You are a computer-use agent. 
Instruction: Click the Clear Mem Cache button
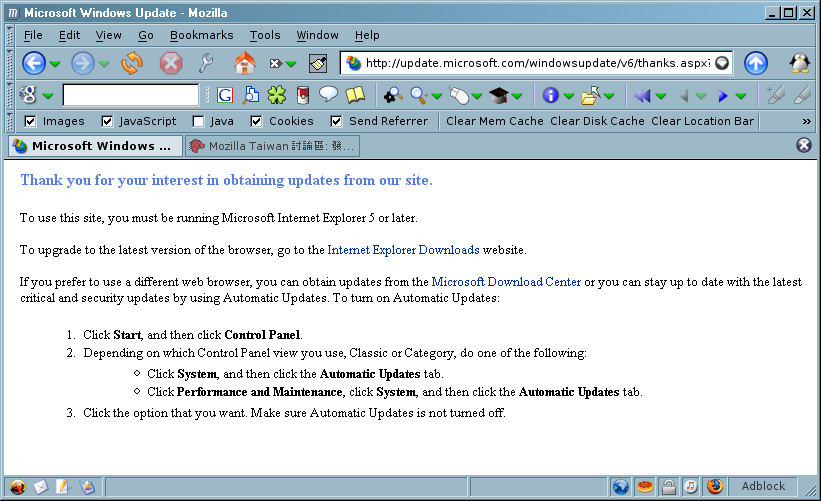click(494, 121)
